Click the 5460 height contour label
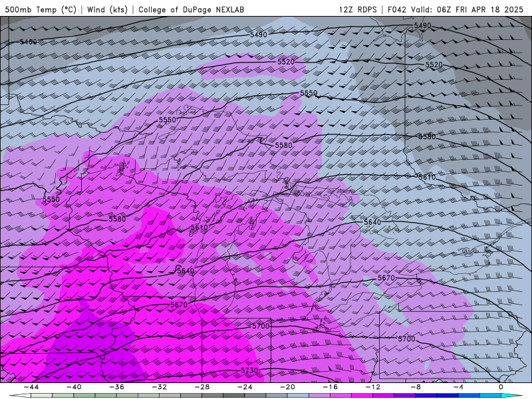532x399 pixels. point(28,42)
